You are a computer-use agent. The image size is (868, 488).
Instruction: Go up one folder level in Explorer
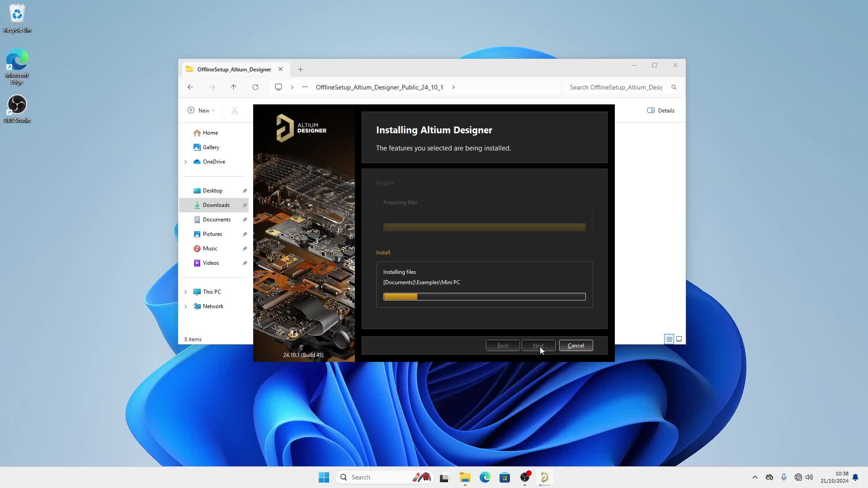coord(234,87)
